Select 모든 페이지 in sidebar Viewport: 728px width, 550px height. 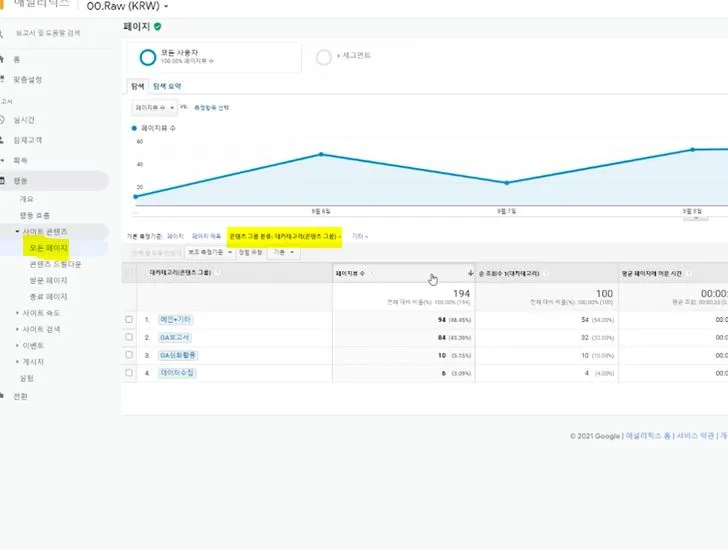[x=48, y=248]
